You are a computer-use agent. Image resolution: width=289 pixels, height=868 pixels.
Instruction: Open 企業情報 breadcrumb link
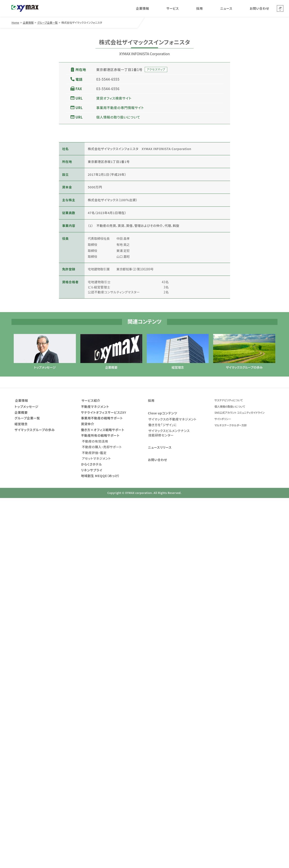tap(28, 23)
